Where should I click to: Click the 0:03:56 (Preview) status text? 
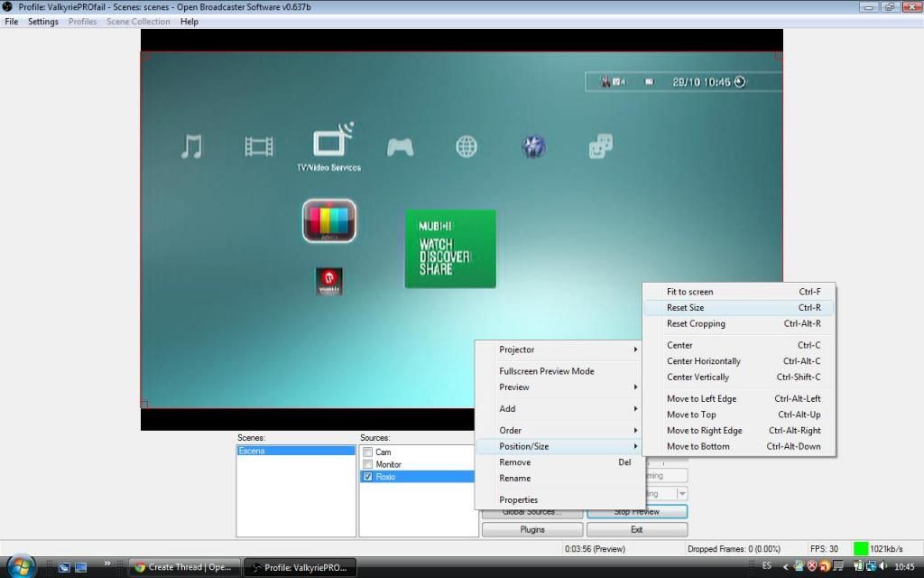click(x=595, y=549)
